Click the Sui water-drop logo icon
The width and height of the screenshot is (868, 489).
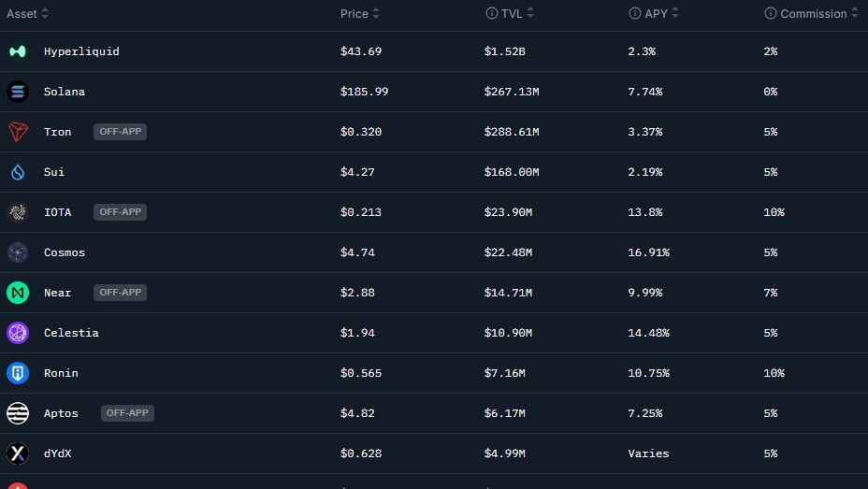point(18,172)
